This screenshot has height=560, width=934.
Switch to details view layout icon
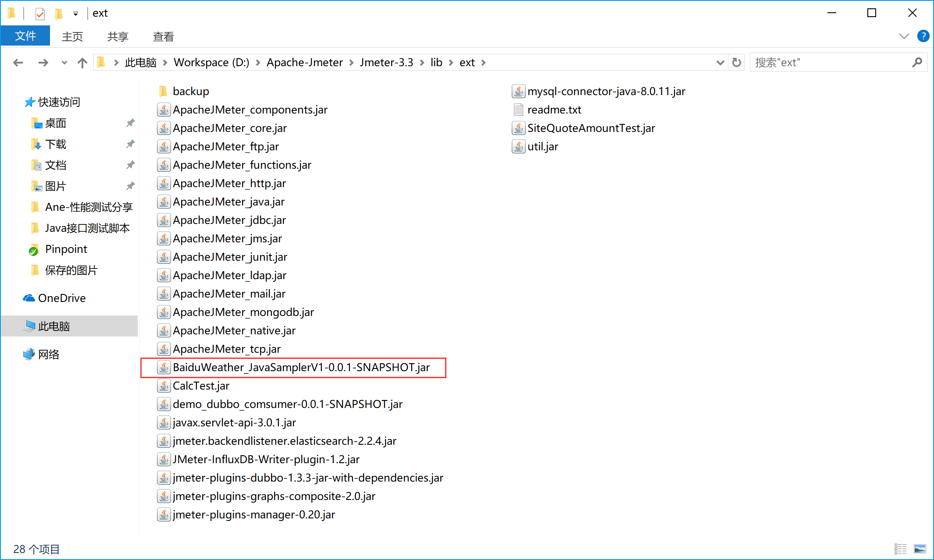tap(900, 549)
